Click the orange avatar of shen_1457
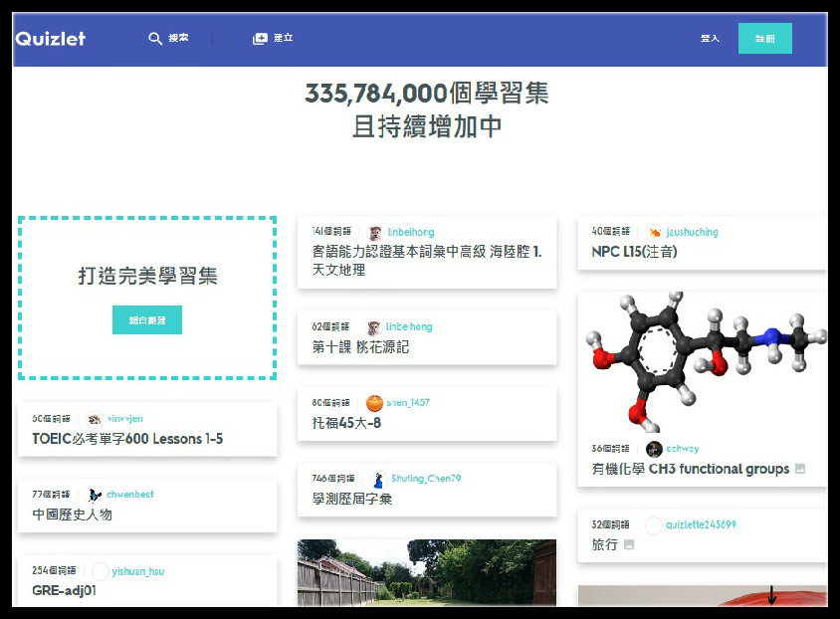 374,403
